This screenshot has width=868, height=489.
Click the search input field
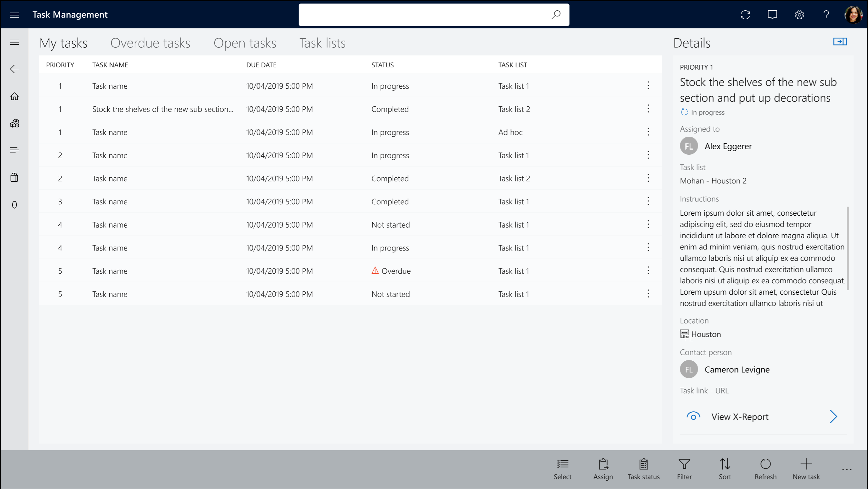tap(434, 14)
